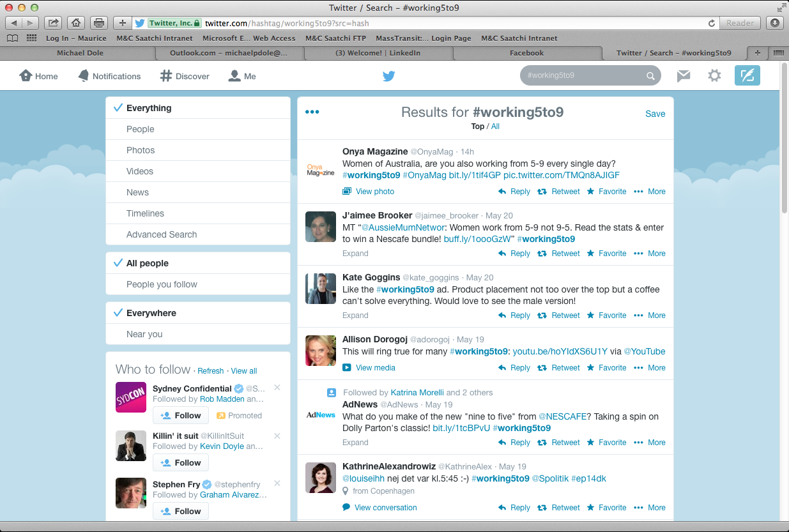Click Safari home button in toolbar

tap(76, 23)
